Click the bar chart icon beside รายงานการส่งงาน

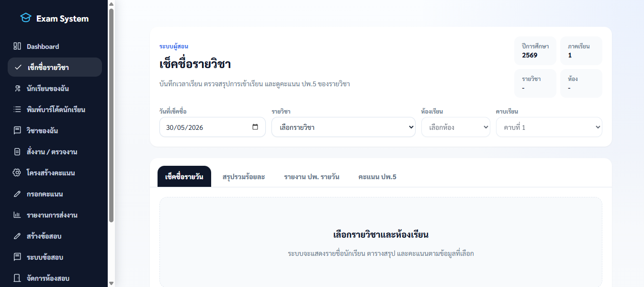click(x=17, y=215)
